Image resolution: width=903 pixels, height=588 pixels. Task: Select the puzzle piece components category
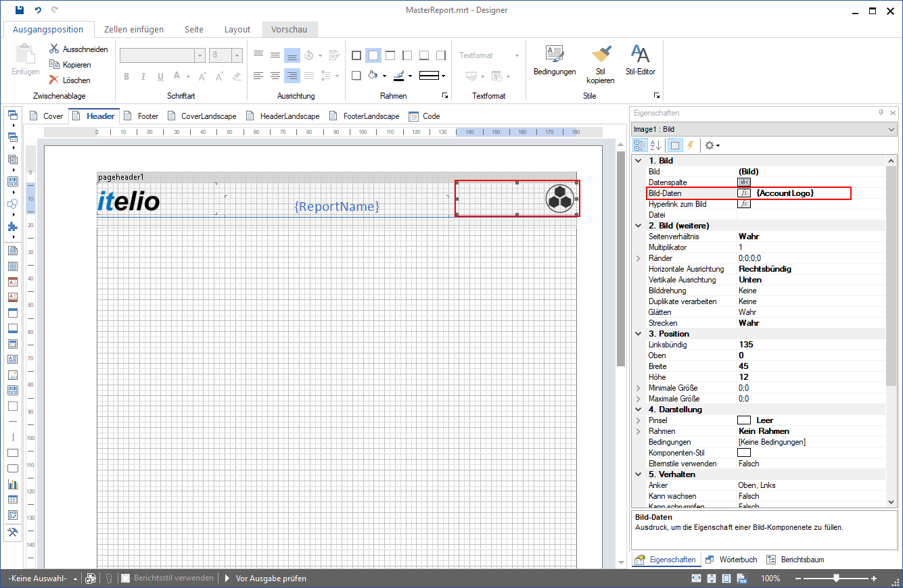(x=12, y=227)
